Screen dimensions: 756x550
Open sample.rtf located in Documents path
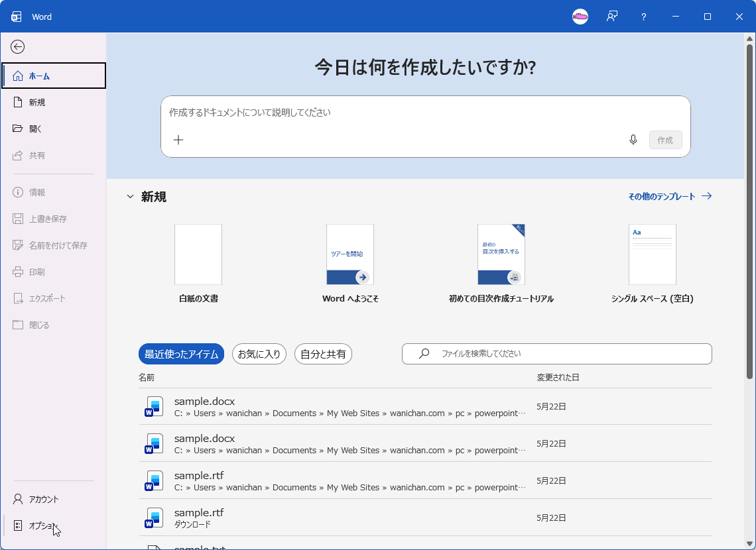point(425,480)
